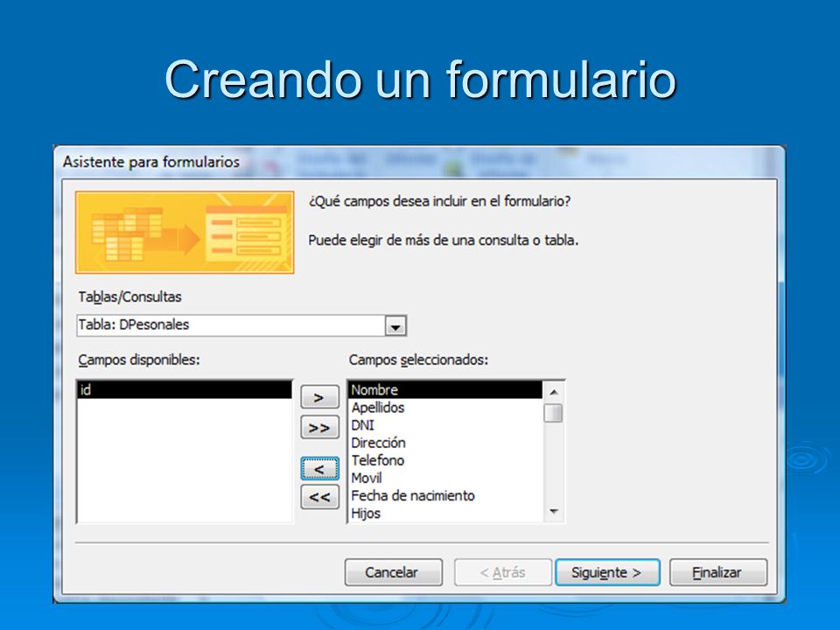This screenshot has height=630, width=840.
Task: Click the Cancelar button
Action: (x=393, y=572)
